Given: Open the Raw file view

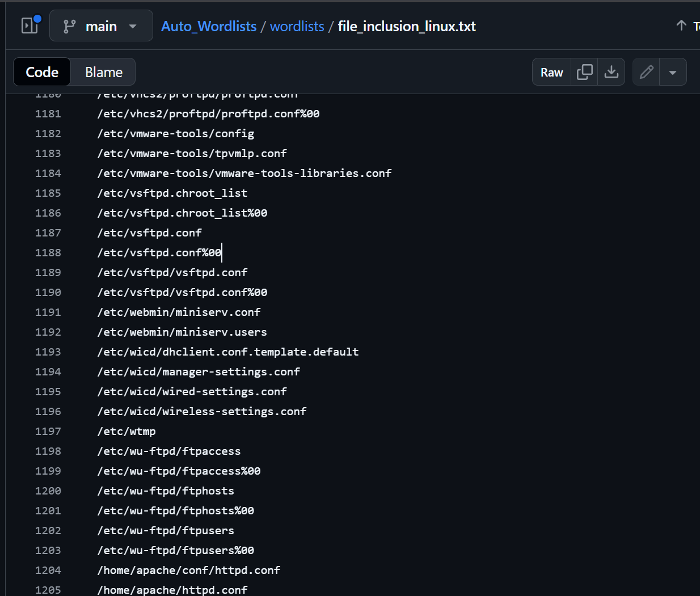Looking at the screenshot, I should pyautogui.click(x=551, y=72).
